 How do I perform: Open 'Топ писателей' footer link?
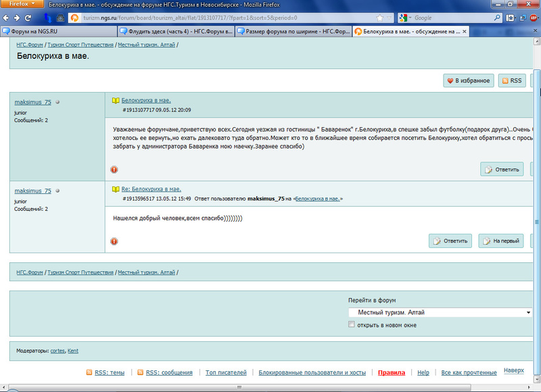(x=226, y=372)
